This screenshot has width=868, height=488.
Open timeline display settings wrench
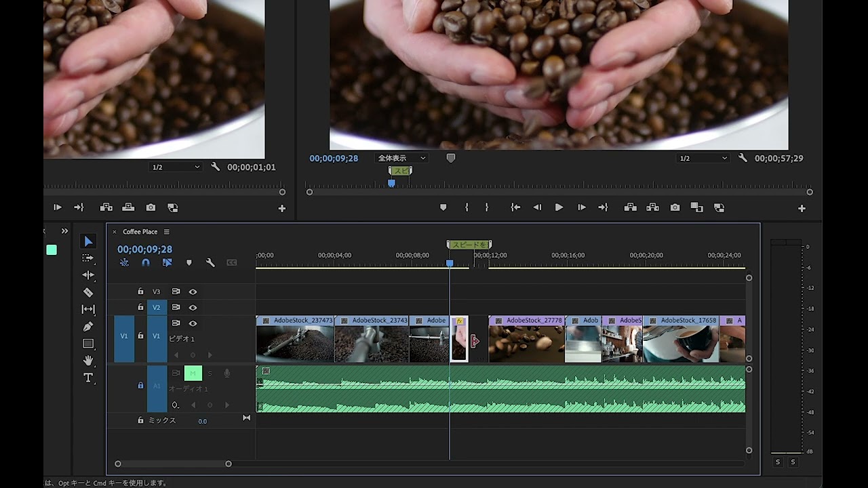click(210, 262)
